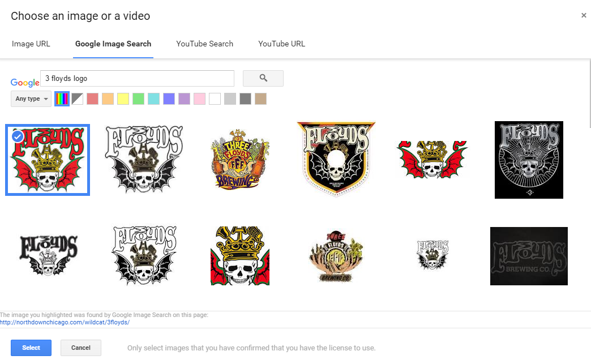This screenshot has width=591, height=364.
Task: Switch to the Google Image Search tab
Action: [x=113, y=44]
